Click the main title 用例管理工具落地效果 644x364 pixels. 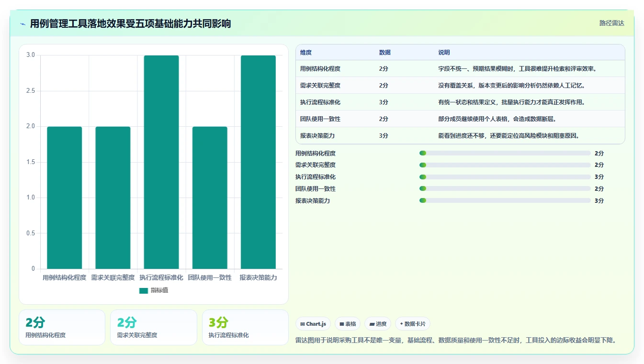[x=130, y=24]
